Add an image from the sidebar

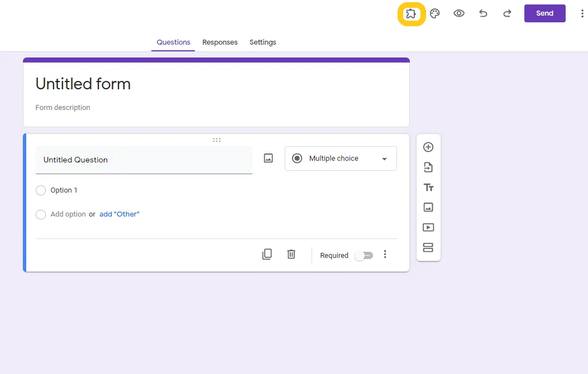click(x=428, y=208)
